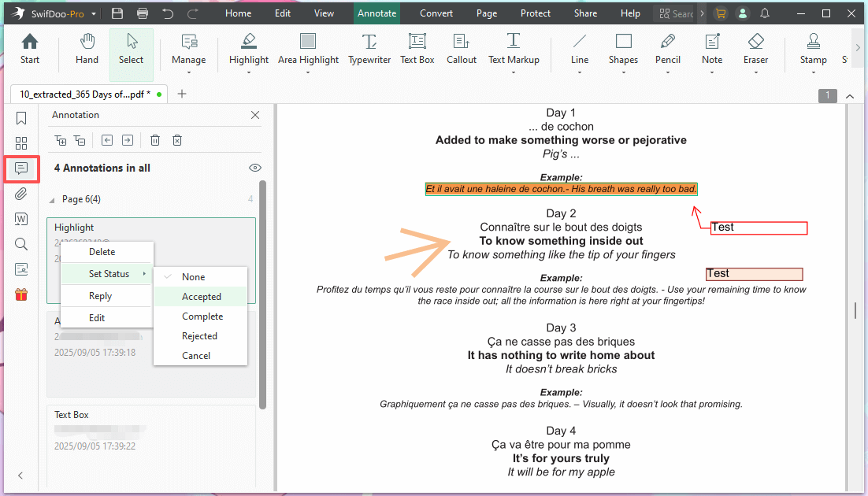The image size is (868, 496).
Task: Collapse the Page 6(4) annotation group
Action: pyautogui.click(x=52, y=198)
